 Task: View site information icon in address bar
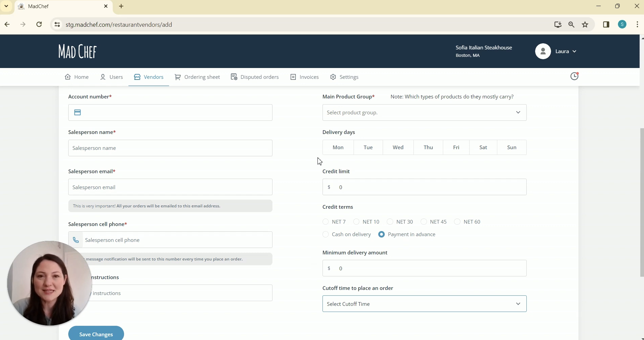(x=57, y=25)
